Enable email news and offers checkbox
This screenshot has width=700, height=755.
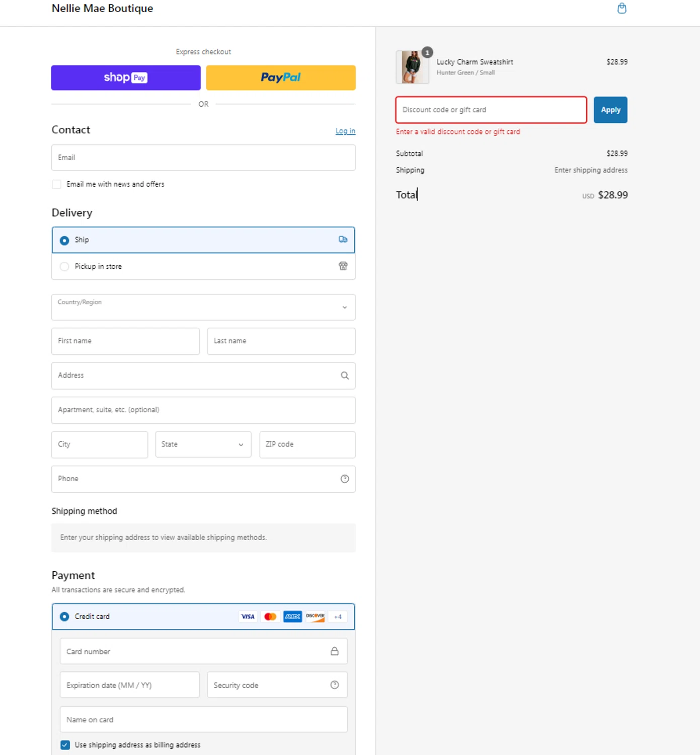57,184
